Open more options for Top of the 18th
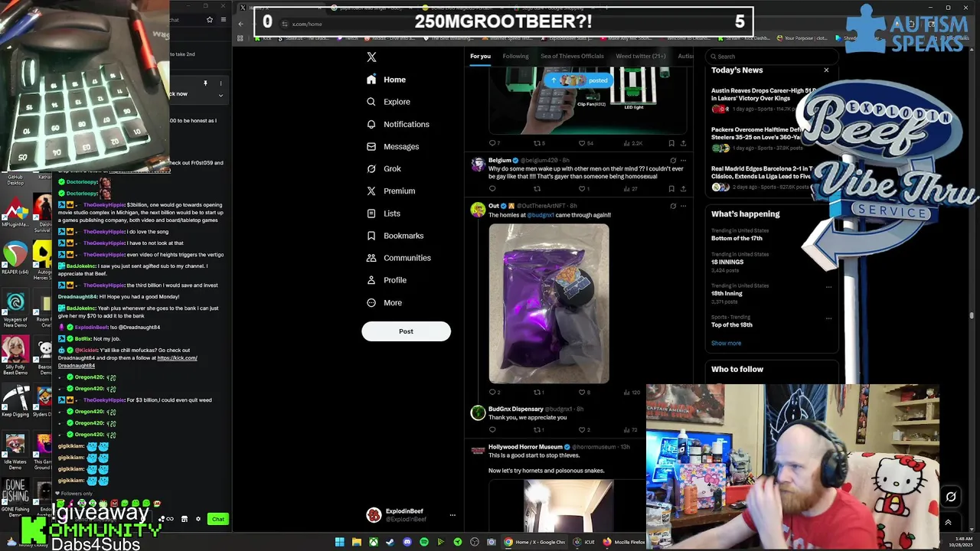 [828, 318]
